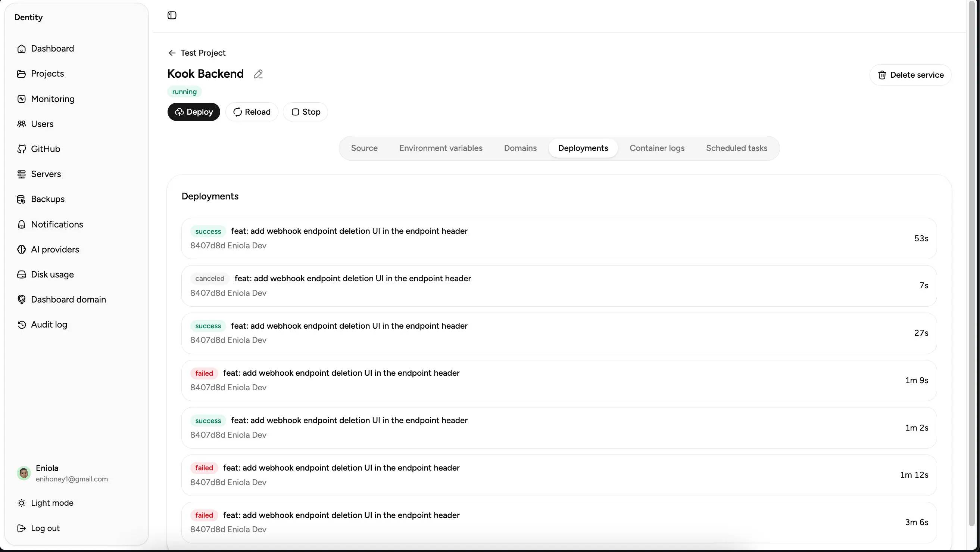View Disk usage
This screenshot has width=980, height=552.
click(45, 275)
